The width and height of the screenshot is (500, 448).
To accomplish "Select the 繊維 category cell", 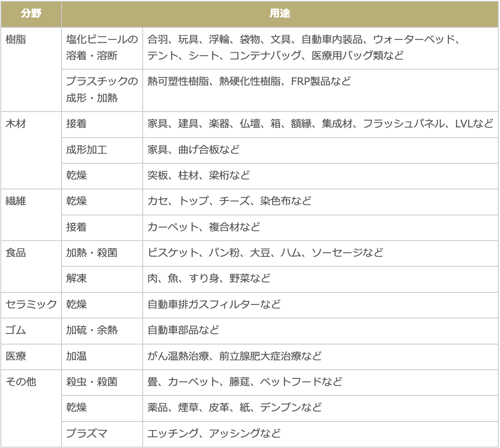I will coord(16,201).
